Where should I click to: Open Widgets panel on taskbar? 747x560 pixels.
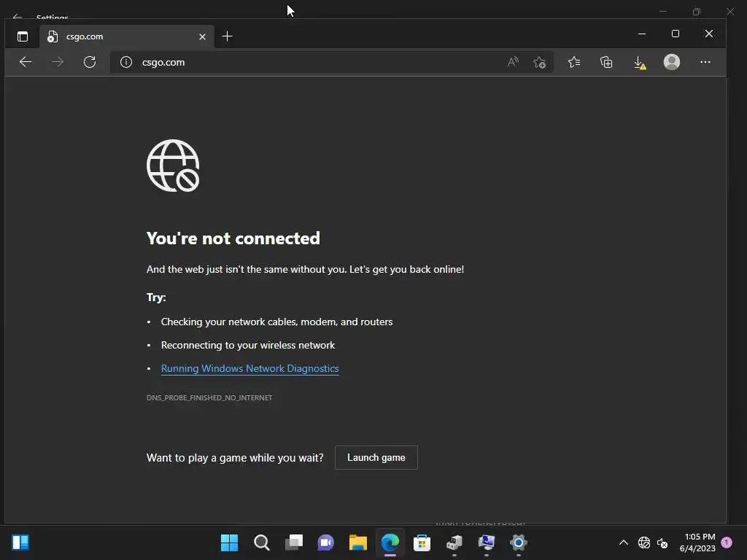point(20,542)
